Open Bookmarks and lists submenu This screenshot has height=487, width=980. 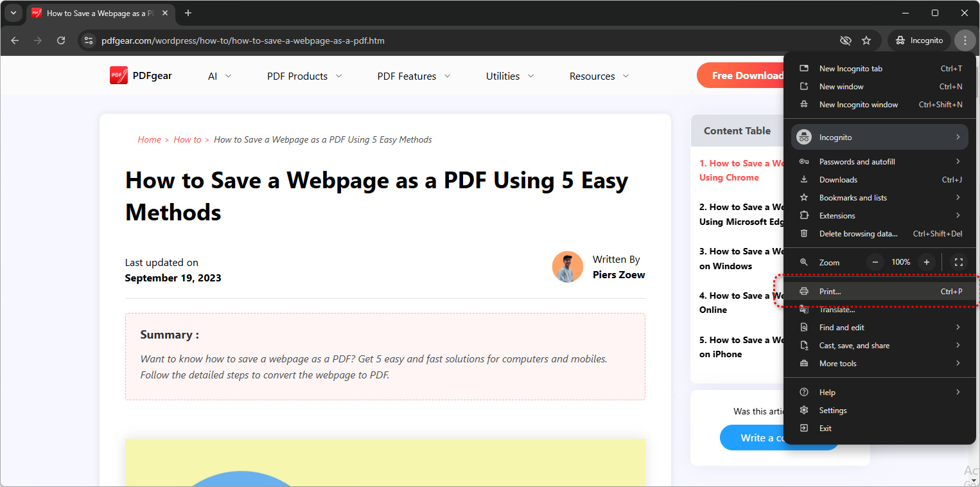click(x=880, y=198)
